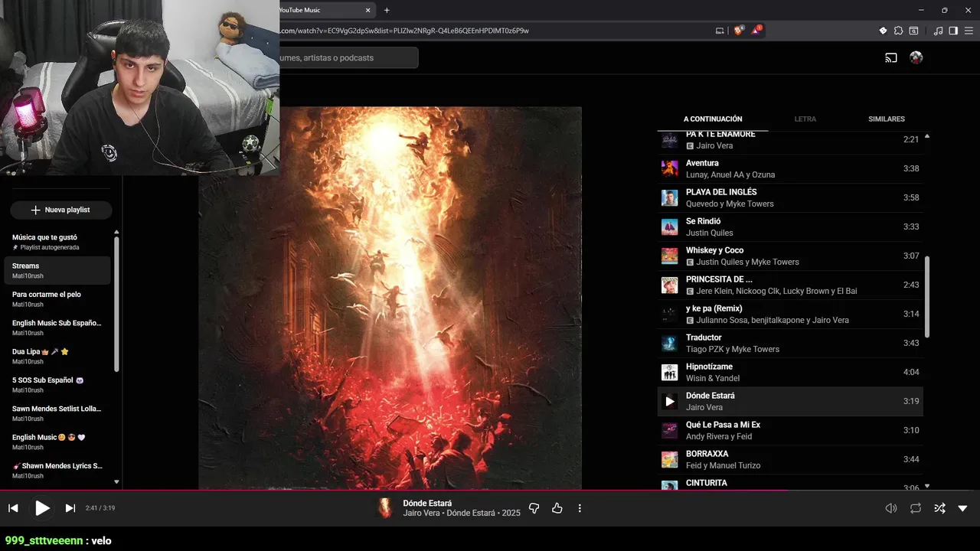Close the YouTube Music tab

[368, 10]
